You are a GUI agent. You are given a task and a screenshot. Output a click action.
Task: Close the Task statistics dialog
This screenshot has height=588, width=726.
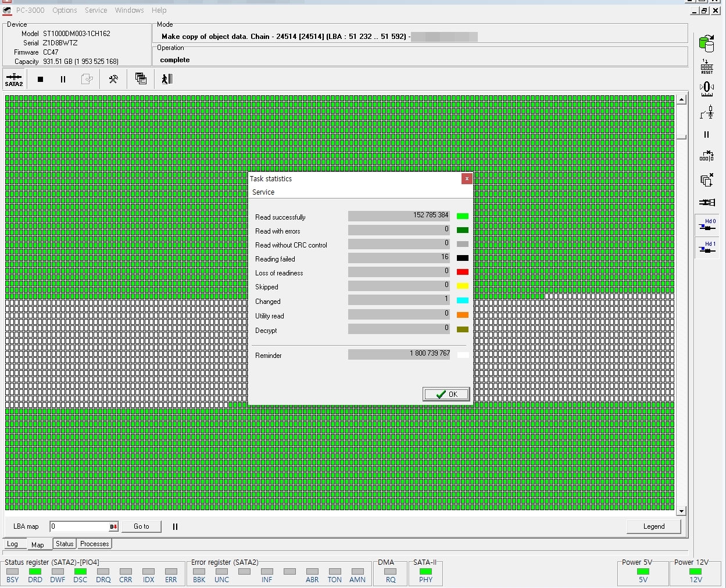tap(466, 178)
